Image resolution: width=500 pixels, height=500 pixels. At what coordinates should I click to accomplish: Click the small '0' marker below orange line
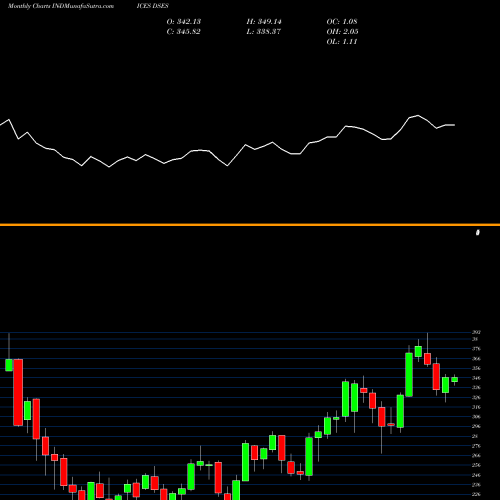tap(478, 232)
